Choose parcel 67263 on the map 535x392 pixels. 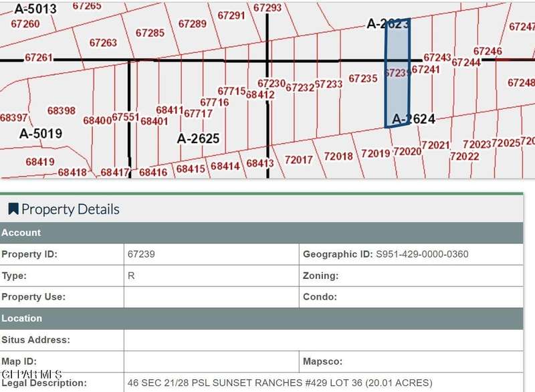[x=103, y=43]
